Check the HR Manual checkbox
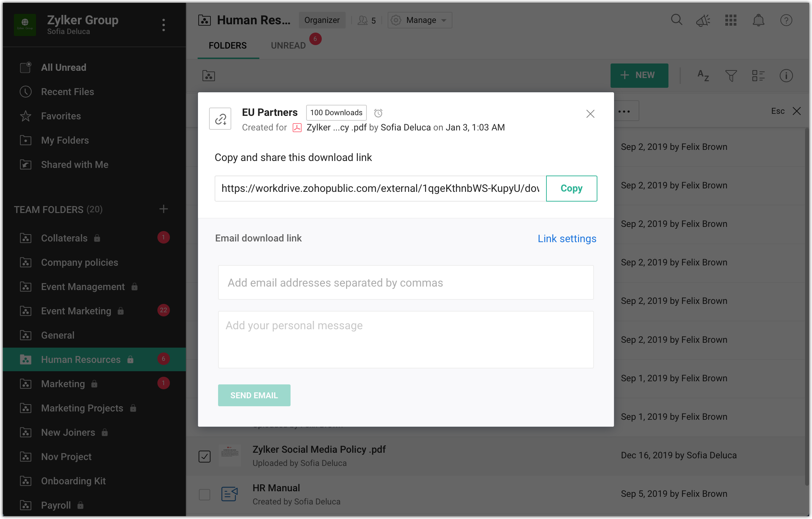Image resolution: width=812 pixels, height=519 pixels. click(205, 495)
